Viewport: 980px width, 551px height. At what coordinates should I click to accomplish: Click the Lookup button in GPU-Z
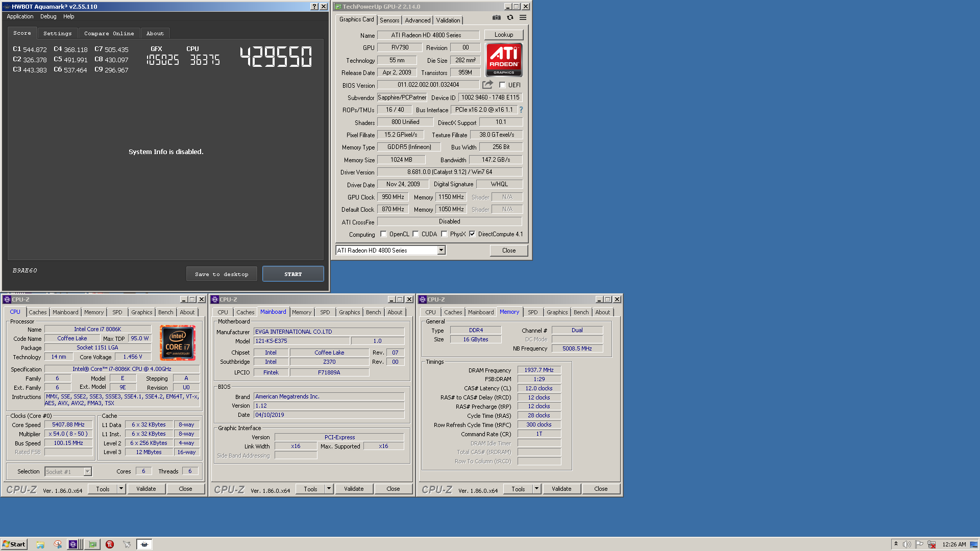click(x=504, y=35)
